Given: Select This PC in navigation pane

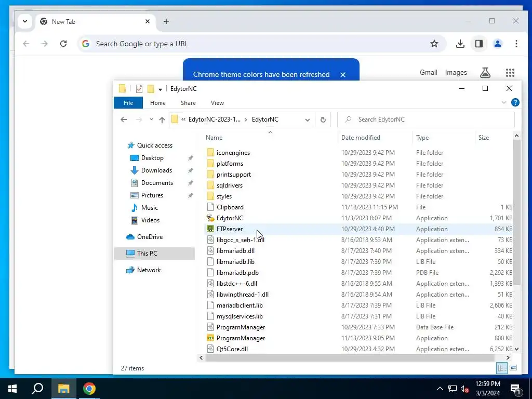Looking at the screenshot, I should pos(147,254).
